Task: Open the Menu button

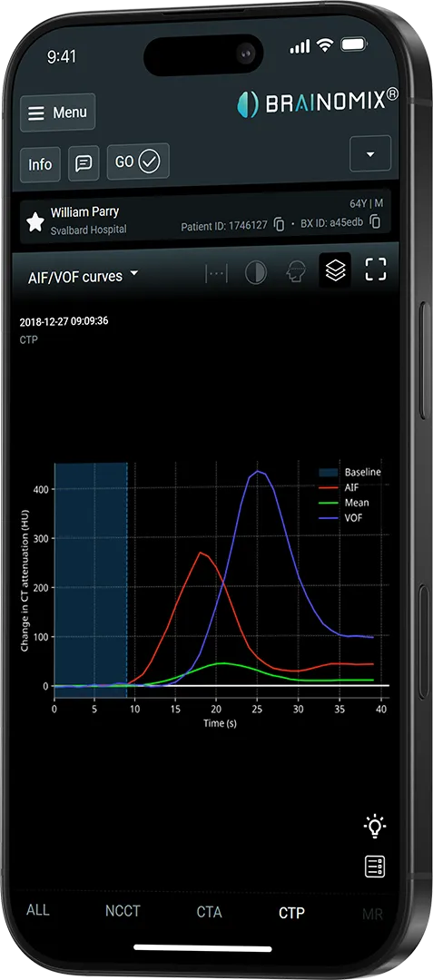Action: 57,113
